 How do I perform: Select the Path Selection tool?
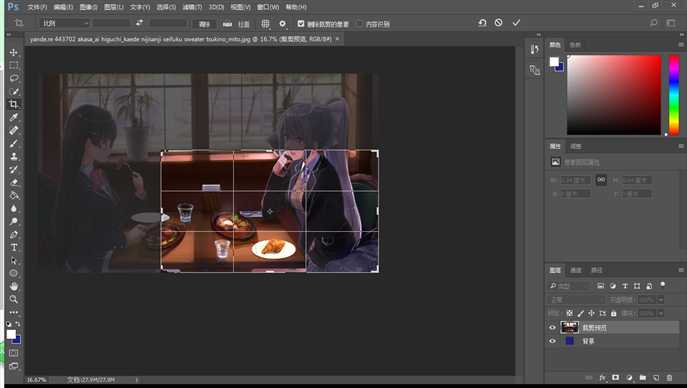(14, 261)
